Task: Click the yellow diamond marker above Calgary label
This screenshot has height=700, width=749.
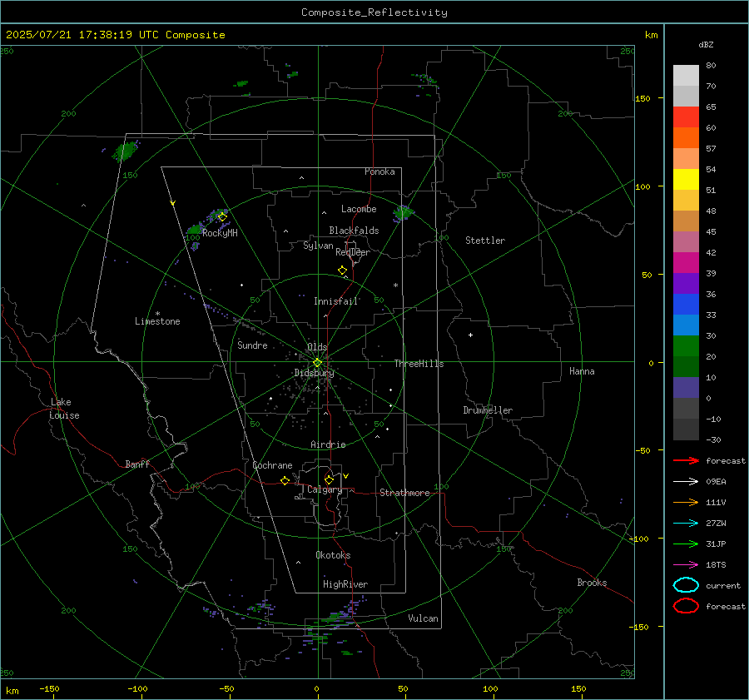Action: click(329, 479)
